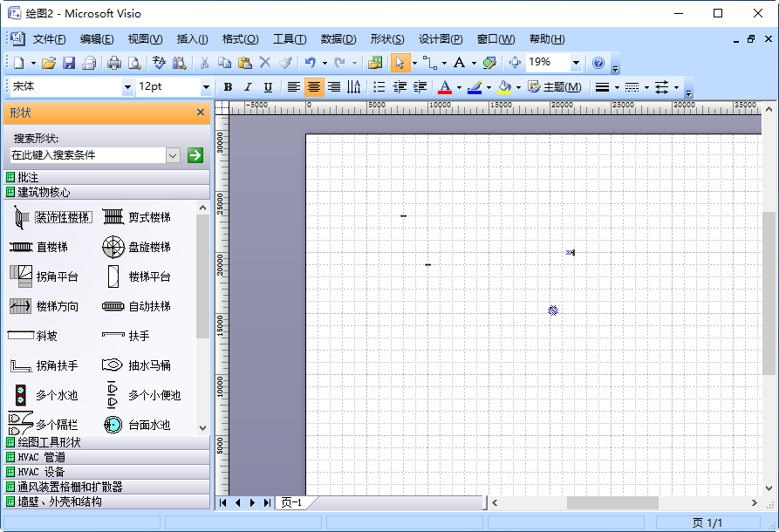Image resolution: width=779 pixels, height=532 pixels.
Task: Switch to the 页-1 page tab
Action: point(291,502)
